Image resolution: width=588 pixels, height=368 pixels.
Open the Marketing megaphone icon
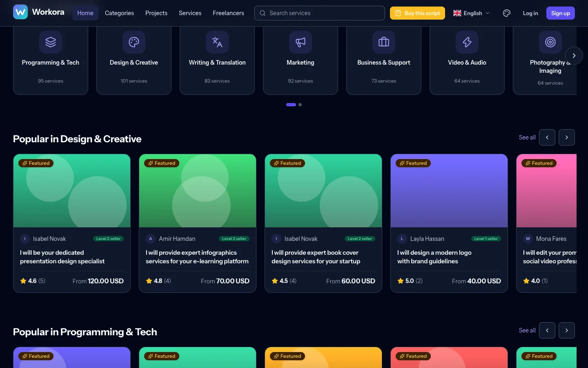[x=301, y=42]
